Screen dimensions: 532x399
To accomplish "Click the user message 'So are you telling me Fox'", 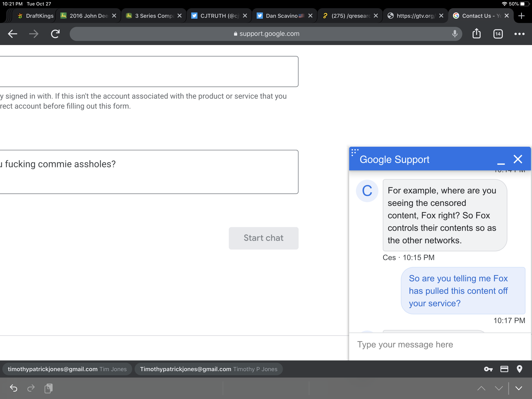I will tap(463, 291).
